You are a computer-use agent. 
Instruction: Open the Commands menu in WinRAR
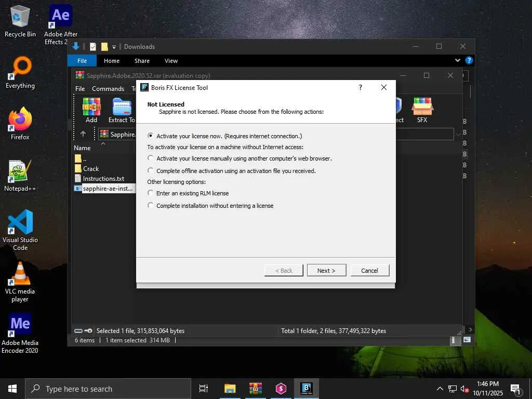click(108, 88)
